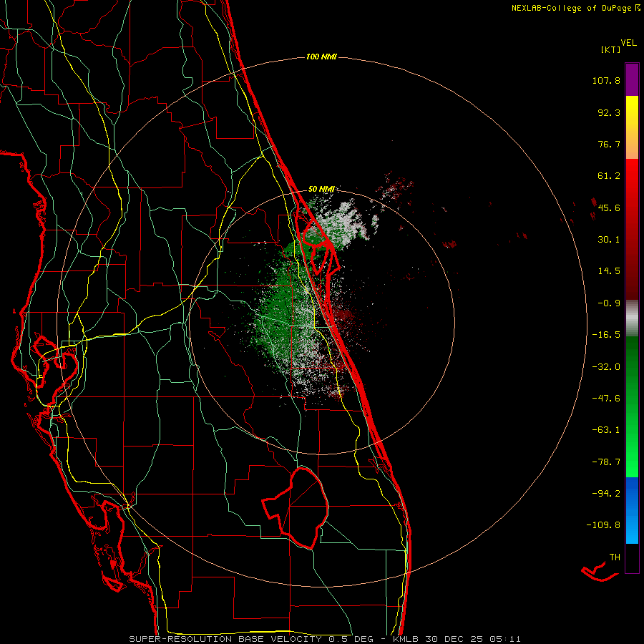Click the TH legend label
The height and width of the screenshot is (644, 644).
point(615,557)
